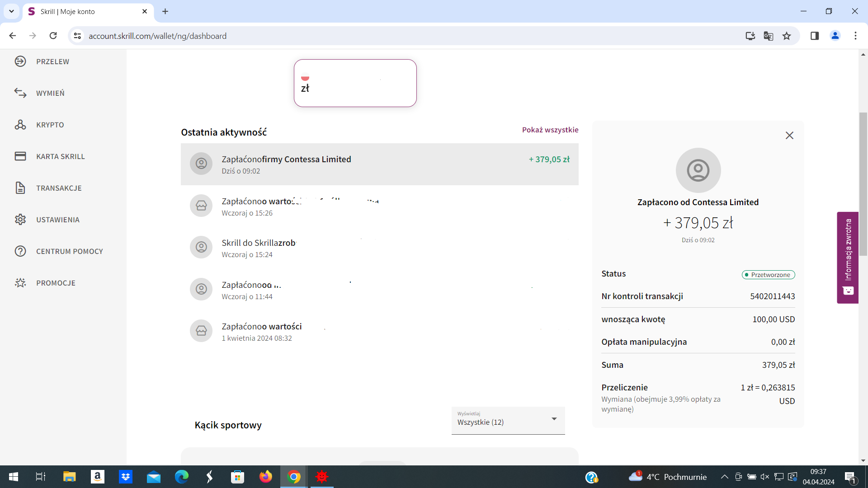
Task: Open Dropbox from the taskbar
Action: (126, 477)
